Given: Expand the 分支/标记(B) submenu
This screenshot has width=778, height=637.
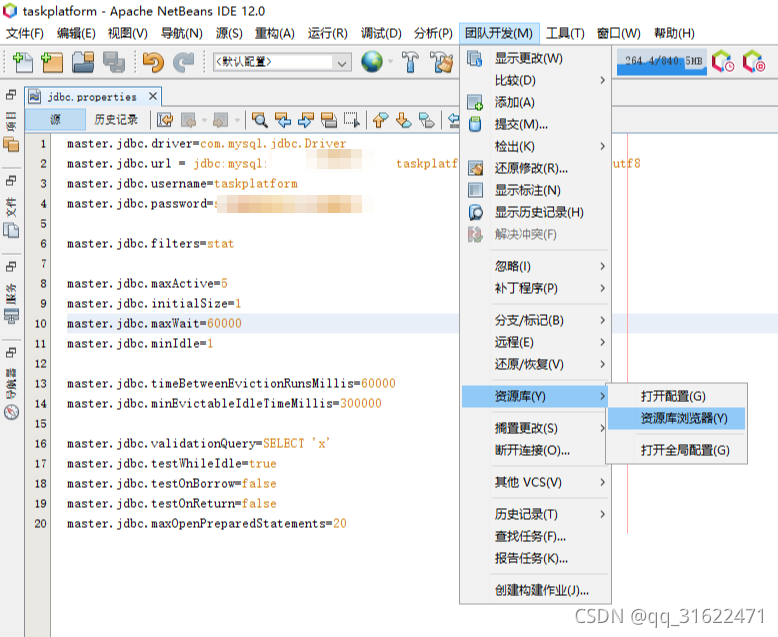Looking at the screenshot, I should point(535,320).
